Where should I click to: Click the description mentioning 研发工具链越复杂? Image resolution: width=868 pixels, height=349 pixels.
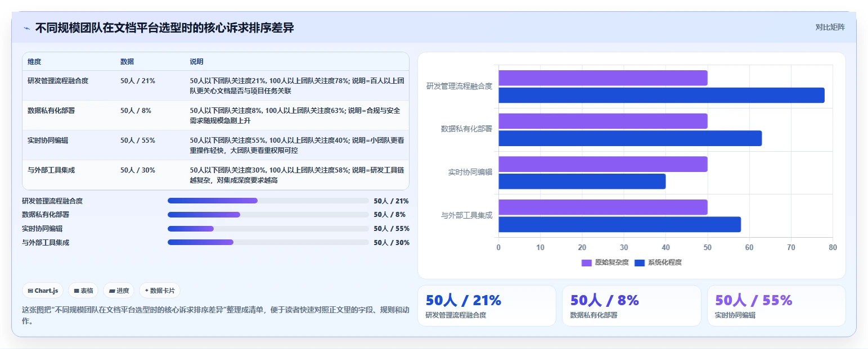[x=297, y=175]
